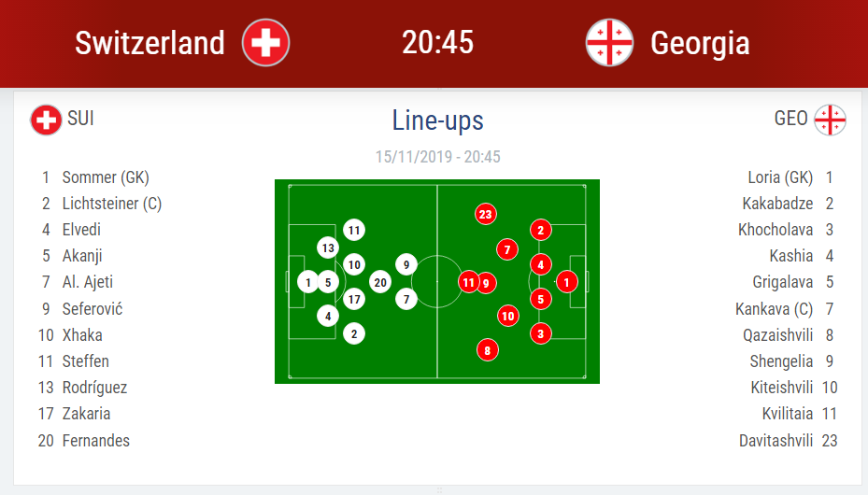Select white player marker number 13

(x=328, y=247)
